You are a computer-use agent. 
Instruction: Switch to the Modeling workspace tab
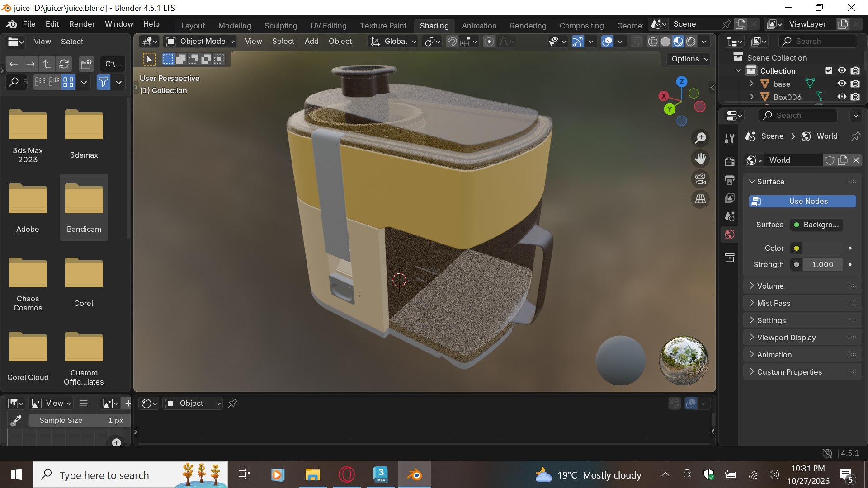(235, 26)
